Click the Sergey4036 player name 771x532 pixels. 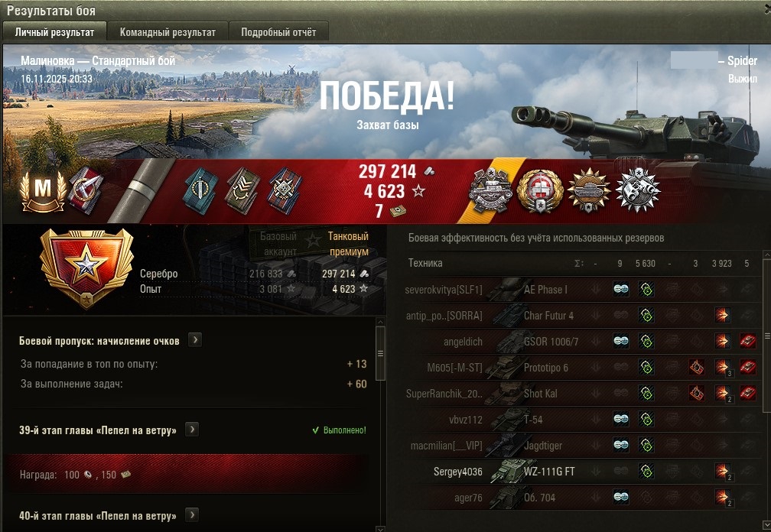point(457,472)
